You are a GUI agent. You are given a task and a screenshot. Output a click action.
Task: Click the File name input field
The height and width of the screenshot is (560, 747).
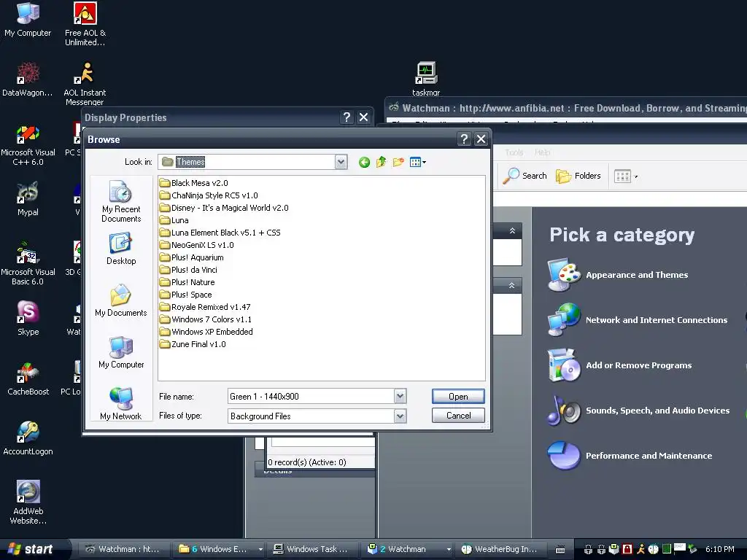pos(311,396)
